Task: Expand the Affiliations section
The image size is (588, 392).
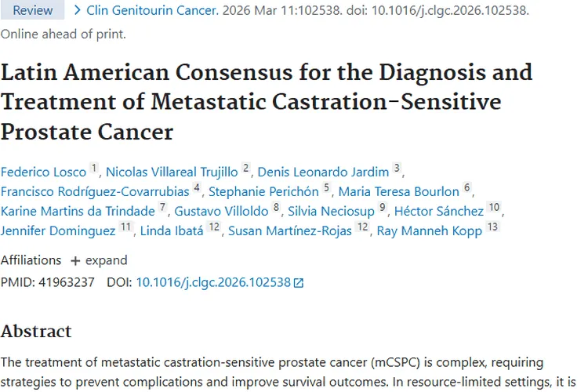Action: [98, 260]
